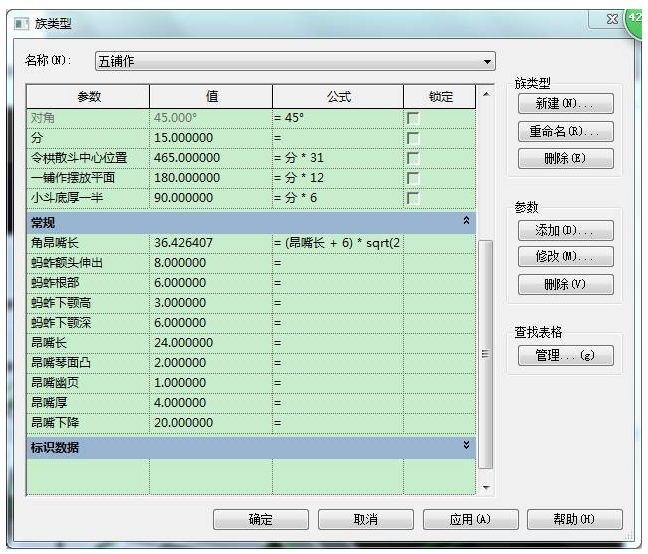Screen dimensions: 648x554
Task: Click the vertical scrollbar thumb
Action: pos(486,354)
